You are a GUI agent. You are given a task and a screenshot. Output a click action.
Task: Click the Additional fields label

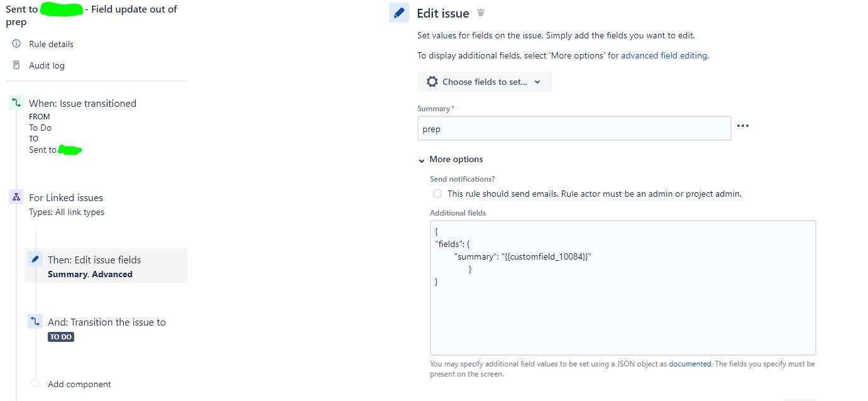[458, 213]
